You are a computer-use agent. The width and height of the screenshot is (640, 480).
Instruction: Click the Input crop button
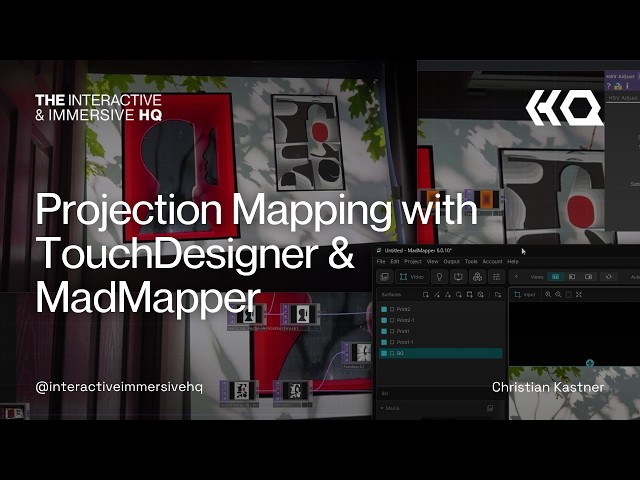point(525,294)
